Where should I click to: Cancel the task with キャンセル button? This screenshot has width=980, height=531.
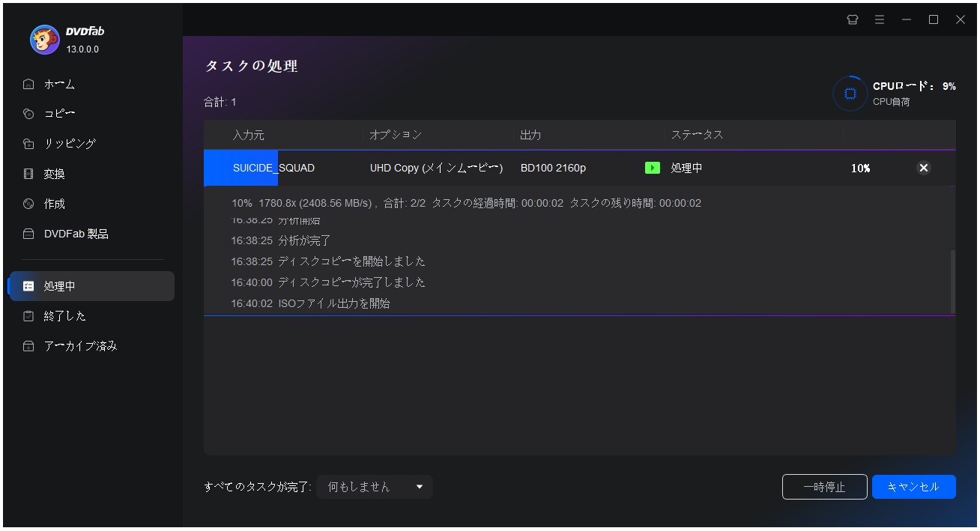pyautogui.click(x=913, y=487)
